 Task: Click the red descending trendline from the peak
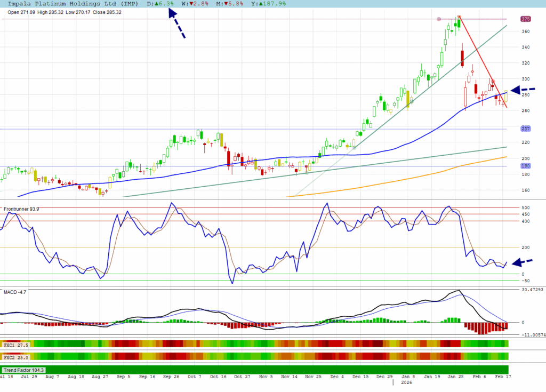click(481, 60)
